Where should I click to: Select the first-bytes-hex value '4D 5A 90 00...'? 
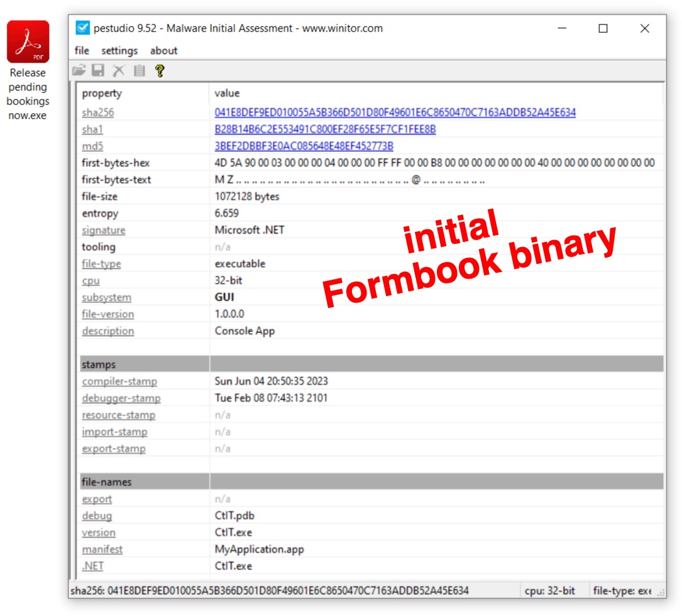point(434,163)
